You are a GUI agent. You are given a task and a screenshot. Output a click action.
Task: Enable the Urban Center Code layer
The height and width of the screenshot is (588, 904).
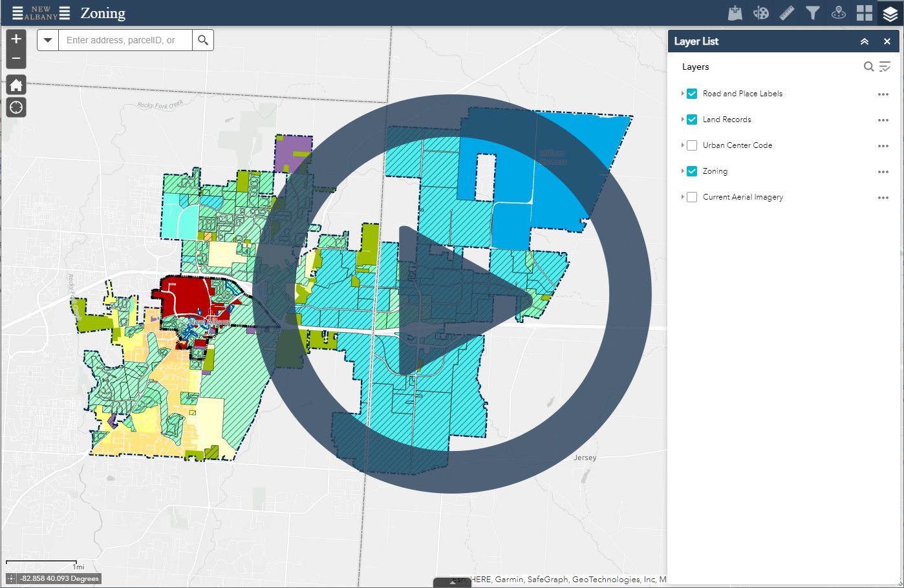(x=691, y=145)
